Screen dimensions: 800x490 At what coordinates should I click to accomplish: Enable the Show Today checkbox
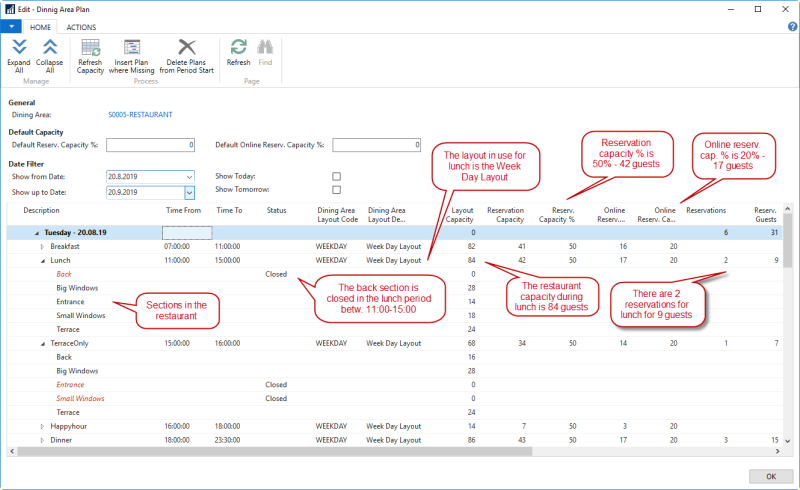coord(336,176)
